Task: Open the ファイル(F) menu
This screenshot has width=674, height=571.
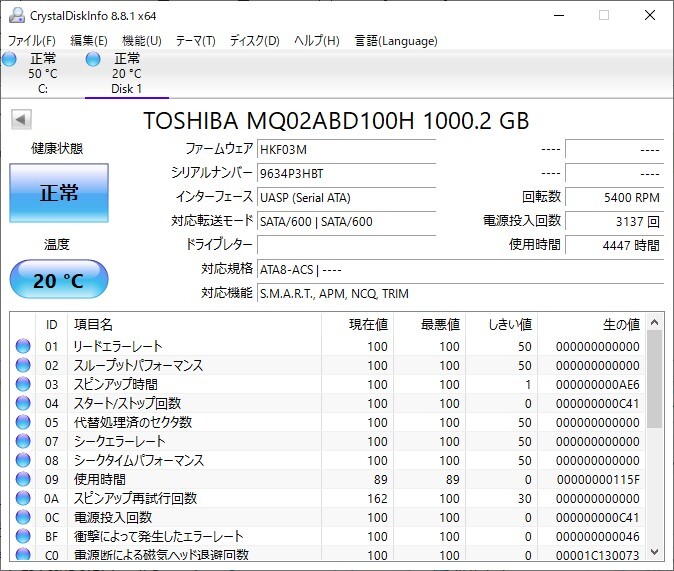Action: point(32,41)
